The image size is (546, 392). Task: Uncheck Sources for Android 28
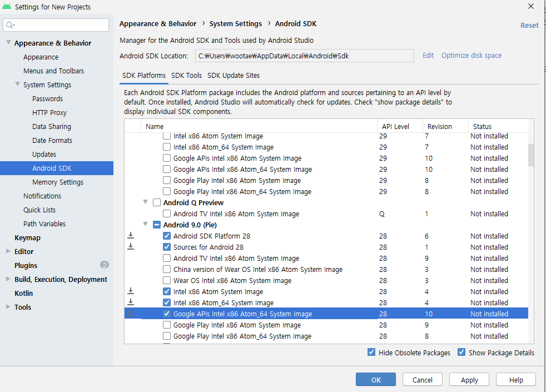tap(167, 247)
